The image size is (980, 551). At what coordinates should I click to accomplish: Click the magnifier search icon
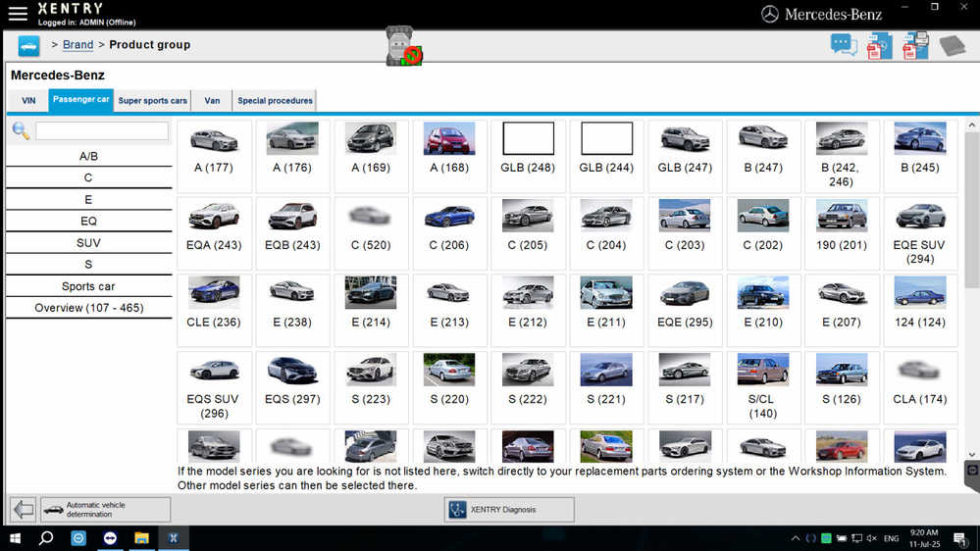pos(21,130)
